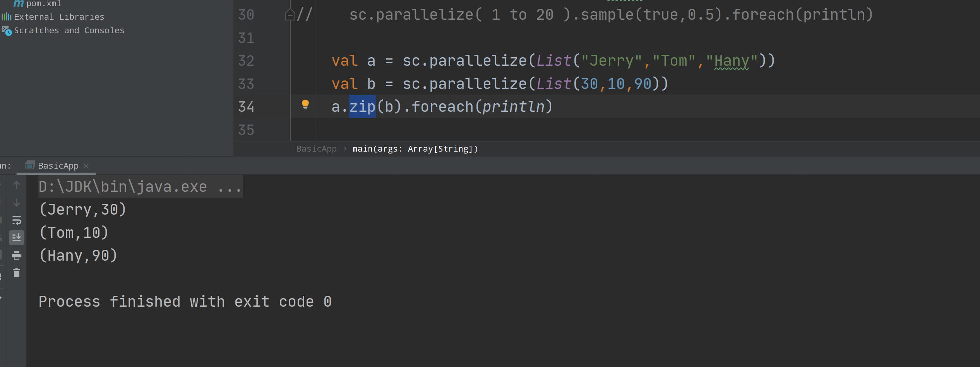Image resolution: width=980 pixels, height=367 pixels.
Task: Toggle Scroll to End in console
Action: coord(17,237)
